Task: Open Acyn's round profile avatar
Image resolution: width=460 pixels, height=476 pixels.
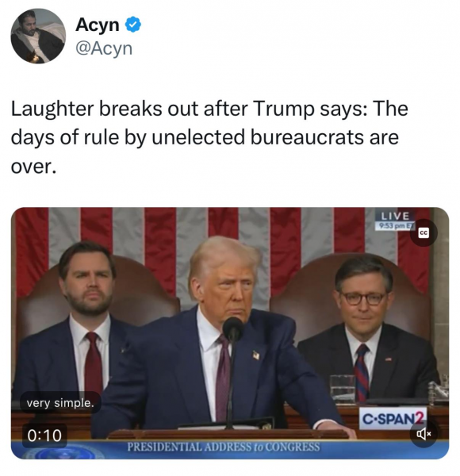Action: (38, 36)
